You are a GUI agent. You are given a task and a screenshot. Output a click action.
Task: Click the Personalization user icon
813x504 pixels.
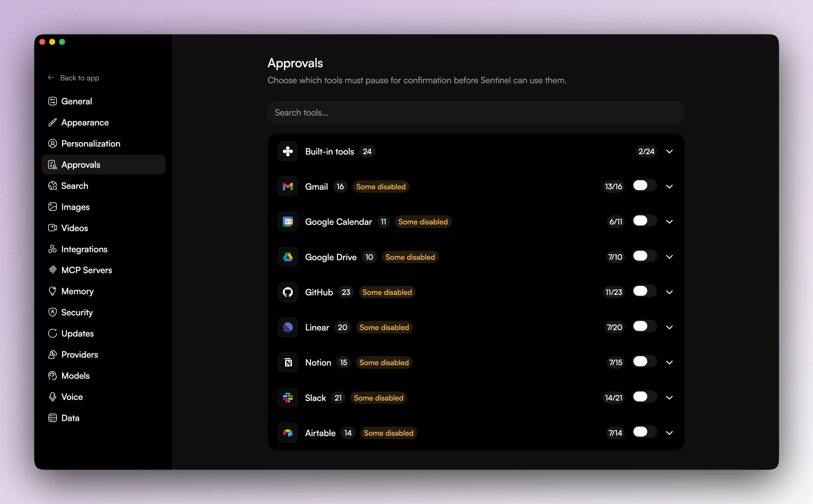point(52,144)
